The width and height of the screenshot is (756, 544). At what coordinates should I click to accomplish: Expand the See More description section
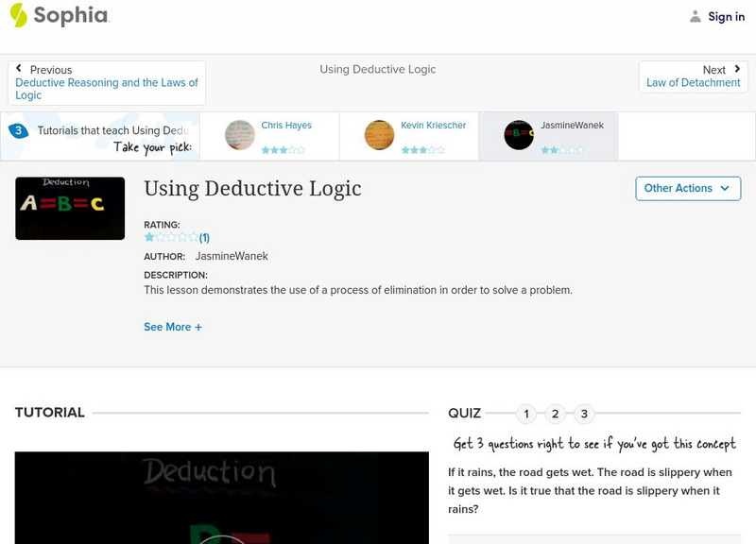[x=173, y=327]
